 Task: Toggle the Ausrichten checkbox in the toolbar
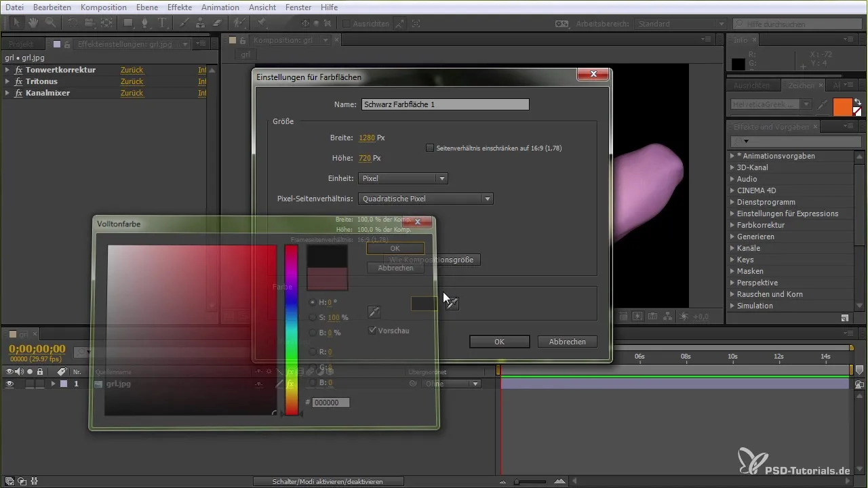[346, 24]
